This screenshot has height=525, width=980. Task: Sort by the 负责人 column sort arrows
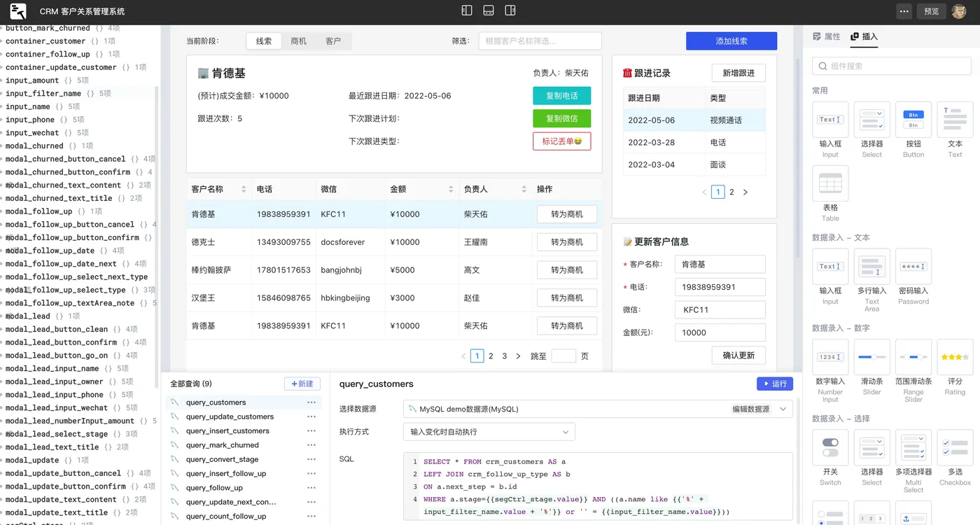524,189
